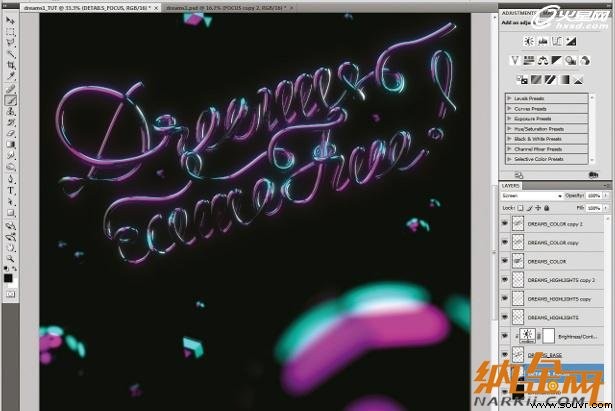Viewport: 615px width, 411px height.
Task: Hide the DREAMS_HIGHLIGHTS copy layer
Action: point(505,298)
